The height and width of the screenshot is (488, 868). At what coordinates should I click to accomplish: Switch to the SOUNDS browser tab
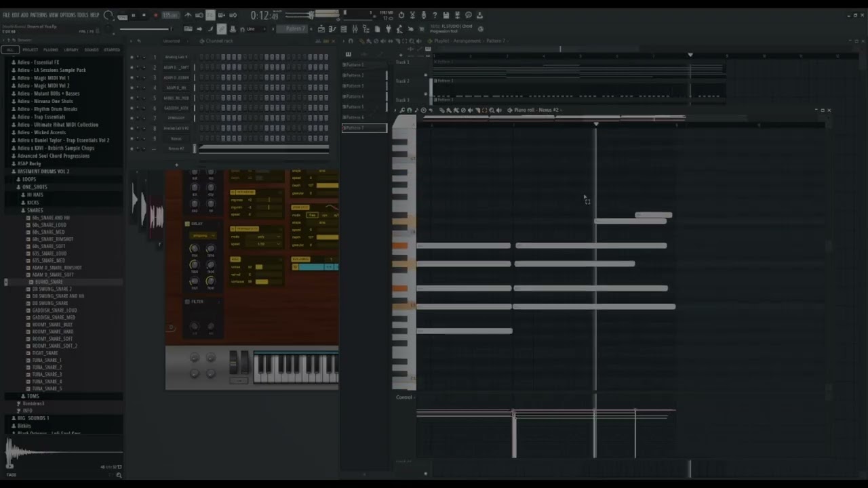point(92,49)
